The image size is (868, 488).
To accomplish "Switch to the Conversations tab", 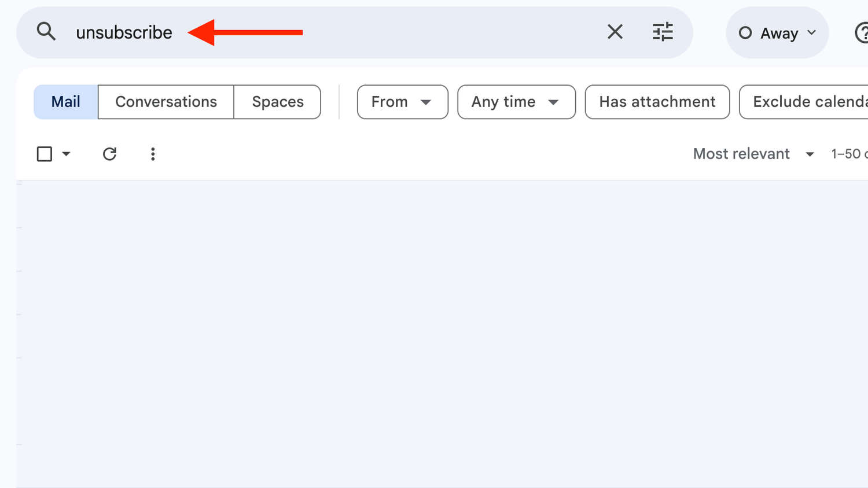I will point(166,102).
